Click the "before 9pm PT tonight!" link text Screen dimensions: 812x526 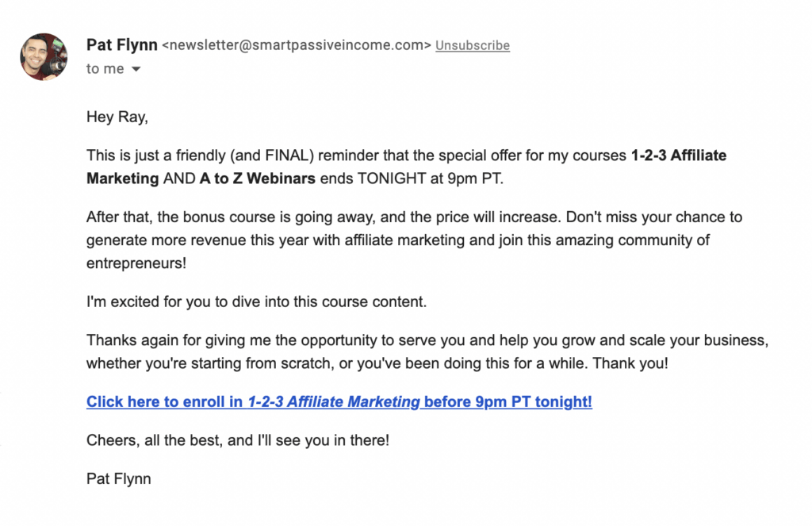coord(508,402)
